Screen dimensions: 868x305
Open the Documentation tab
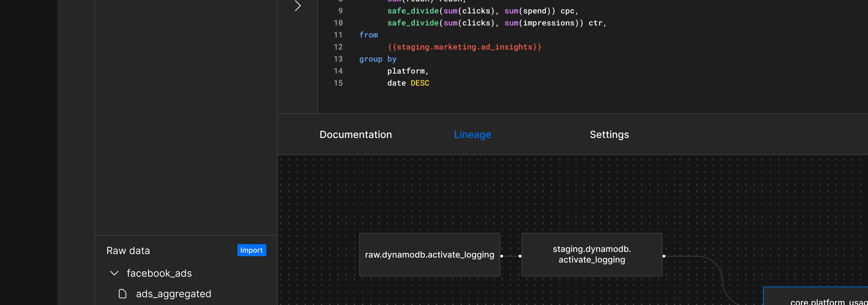355,134
